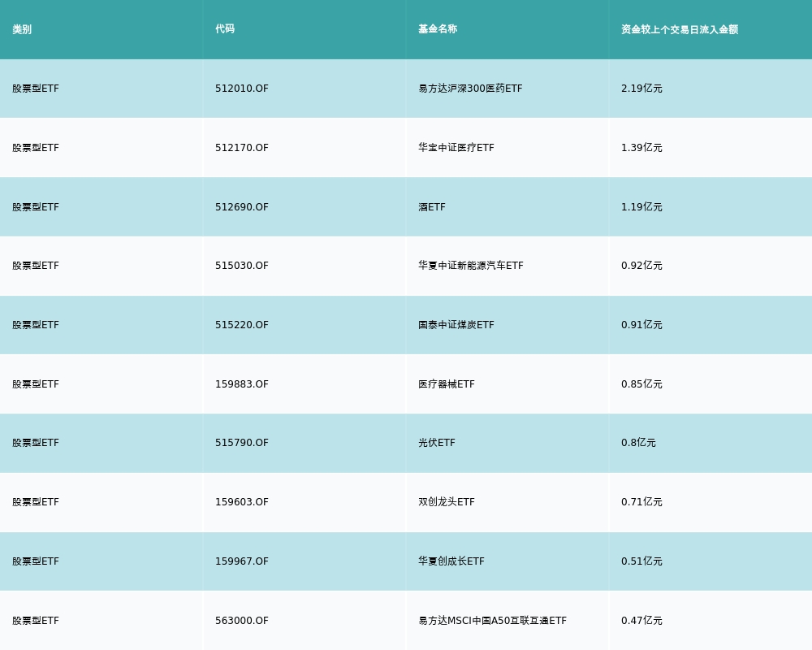This screenshot has height=650, width=812.
Task: Click 股票型ETF in the 医疗器械ETF row
Action: pos(36,384)
